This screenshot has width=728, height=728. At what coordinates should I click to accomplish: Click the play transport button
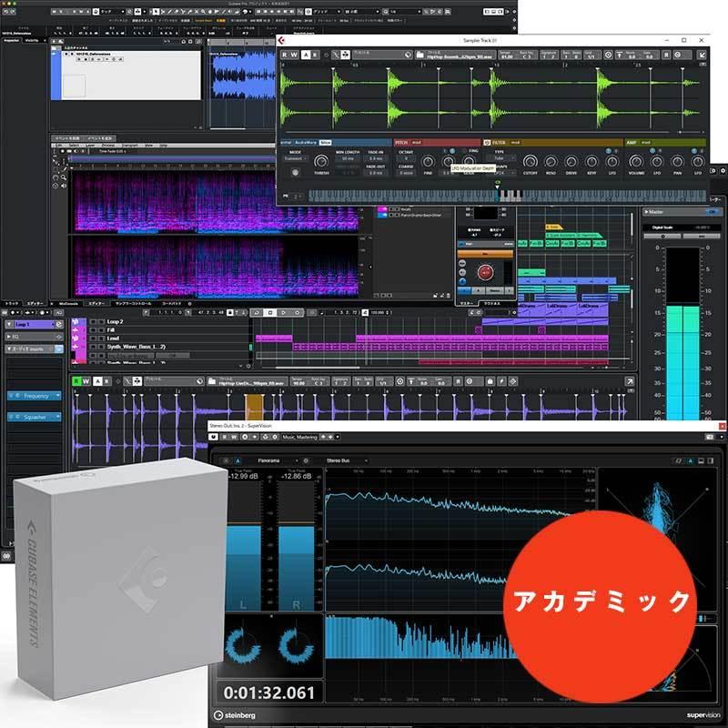point(284,312)
